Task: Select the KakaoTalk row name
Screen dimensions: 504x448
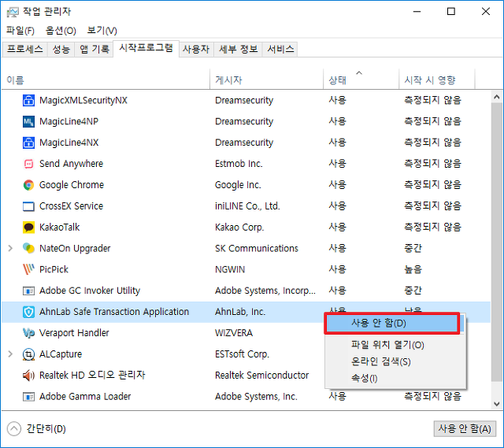Action: coord(60,228)
